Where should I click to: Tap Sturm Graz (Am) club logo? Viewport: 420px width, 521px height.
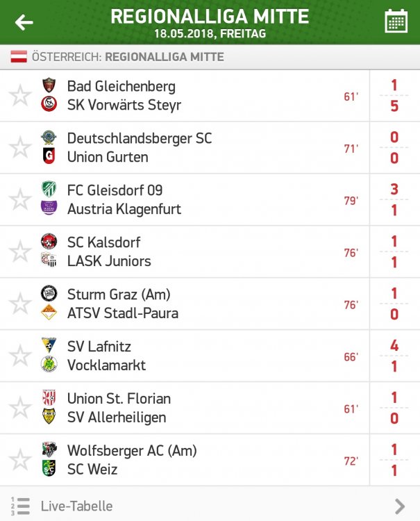pos(49,294)
